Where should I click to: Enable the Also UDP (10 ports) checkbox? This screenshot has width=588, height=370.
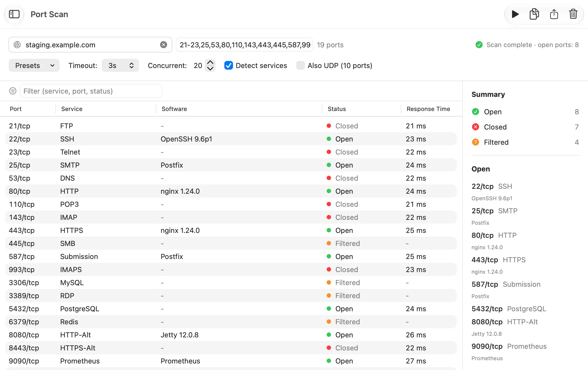(301, 65)
